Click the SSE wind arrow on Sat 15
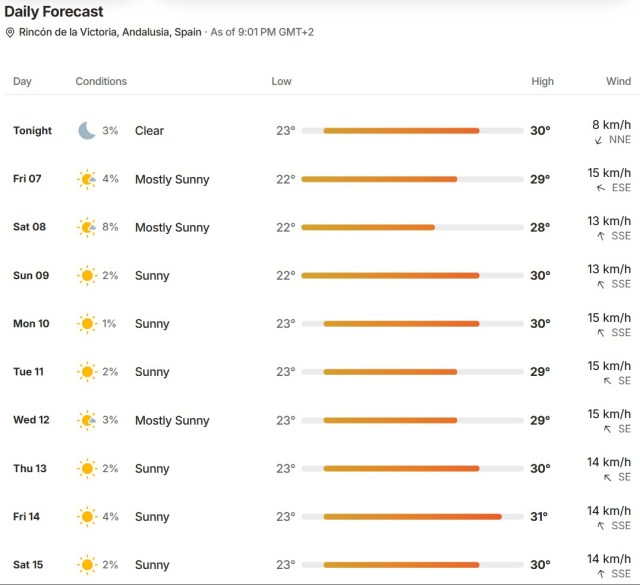The height and width of the screenshot is (585, 640). [x=601, y=574]
